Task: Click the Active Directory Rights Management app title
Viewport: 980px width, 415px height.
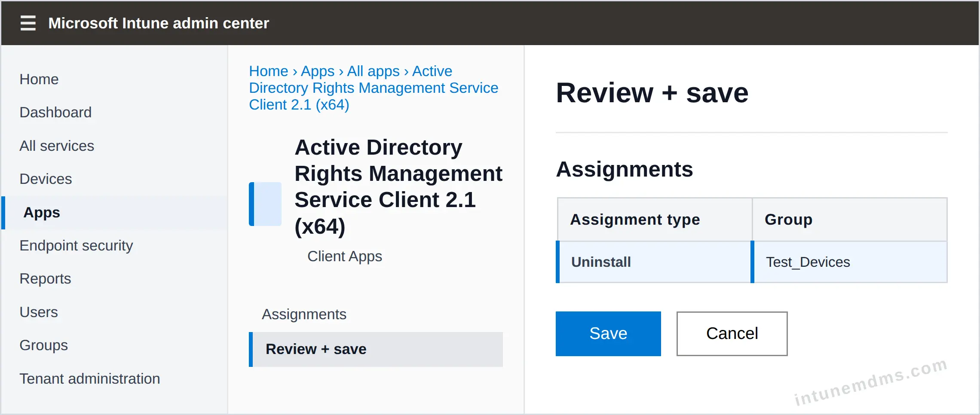Action: pyautogui.click(x=398, y=187)
